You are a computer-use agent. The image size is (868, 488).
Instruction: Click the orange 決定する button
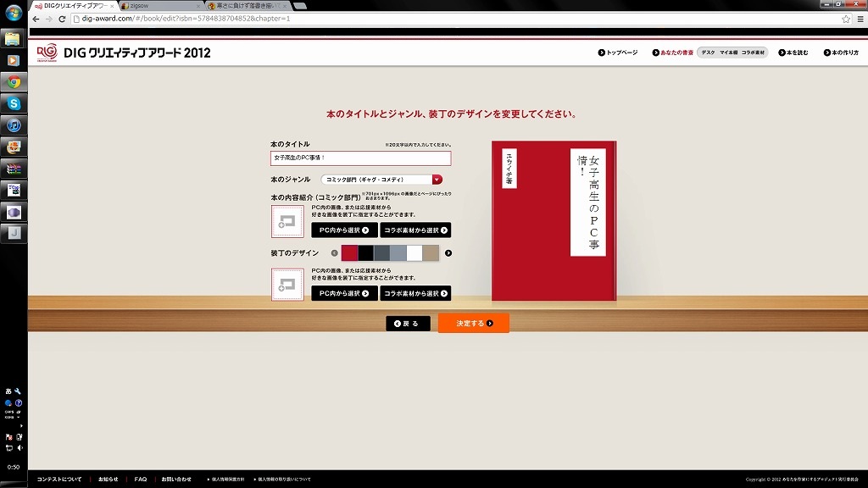coord(474,323)
